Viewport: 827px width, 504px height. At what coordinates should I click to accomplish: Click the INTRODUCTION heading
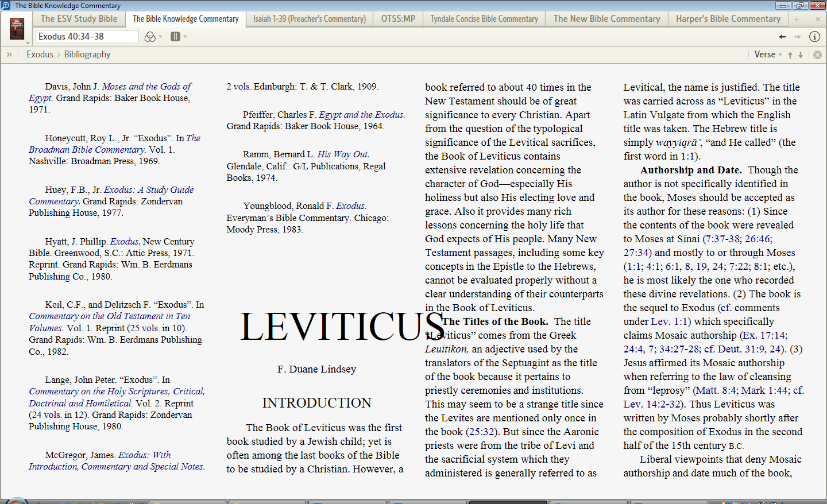317,403
